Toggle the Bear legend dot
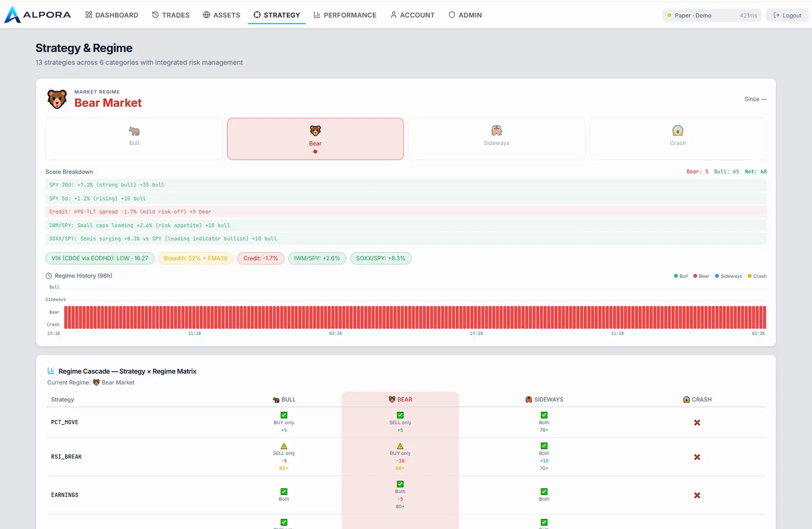The image size is (812, 529). tap(695, 276)
